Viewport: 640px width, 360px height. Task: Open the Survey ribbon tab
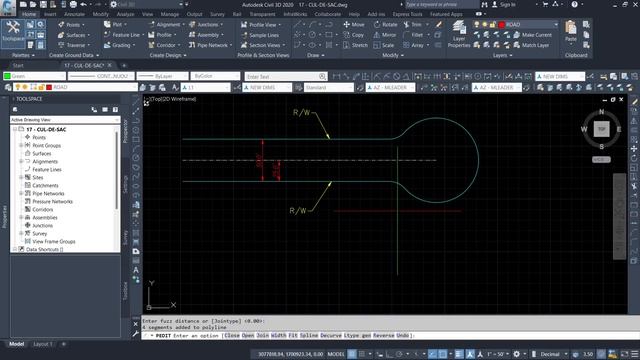[218, 14]
